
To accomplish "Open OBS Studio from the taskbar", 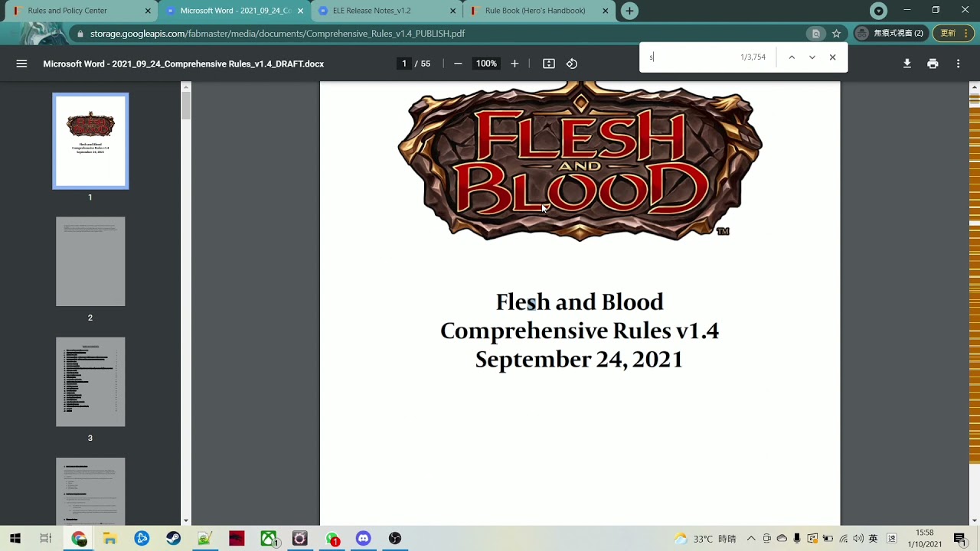I will pos(394,539).
